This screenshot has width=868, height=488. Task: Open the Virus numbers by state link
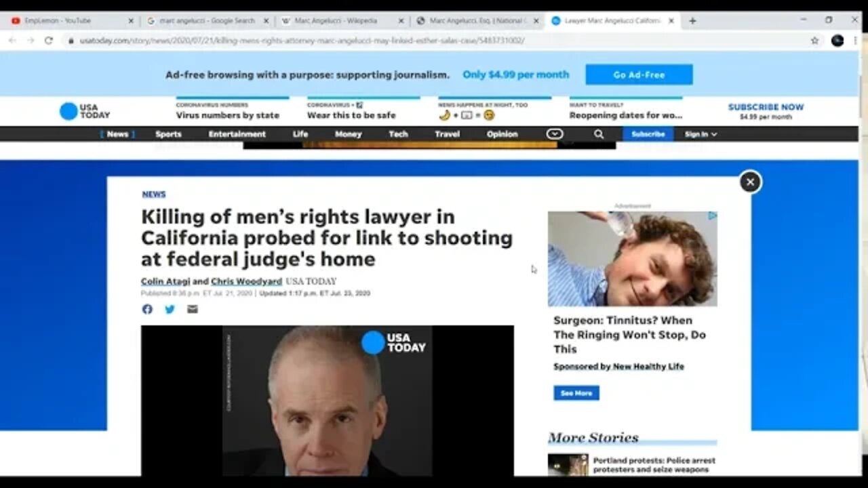[x=228, y=115]
